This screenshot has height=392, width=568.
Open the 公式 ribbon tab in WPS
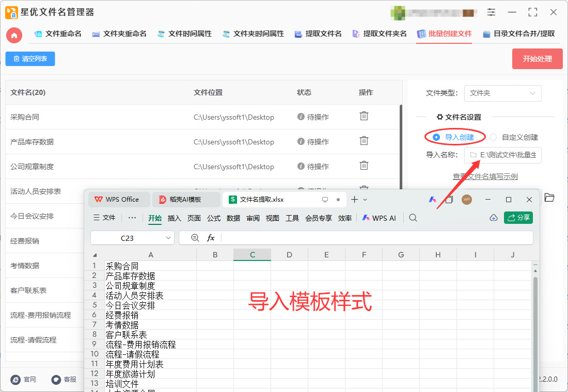(x=214, y=218)
